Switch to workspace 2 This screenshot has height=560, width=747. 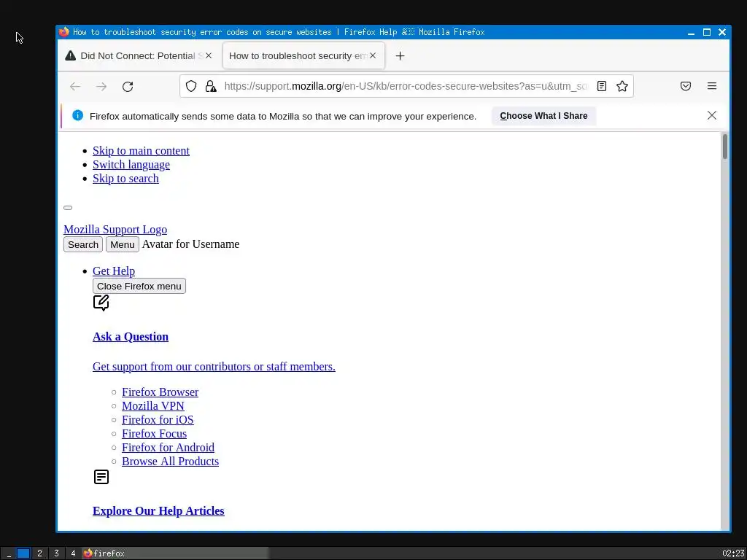39,553
